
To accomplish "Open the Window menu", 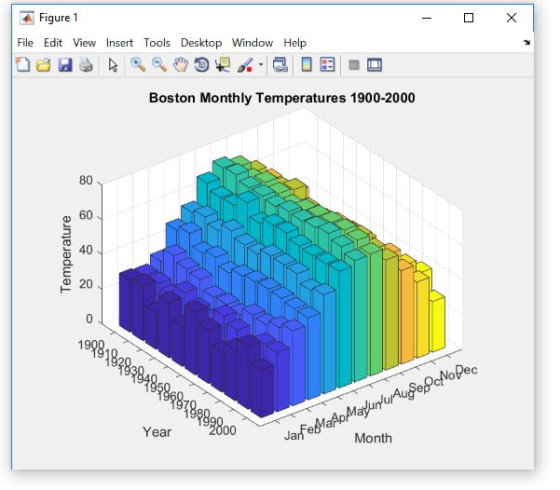I will [252, 43].
